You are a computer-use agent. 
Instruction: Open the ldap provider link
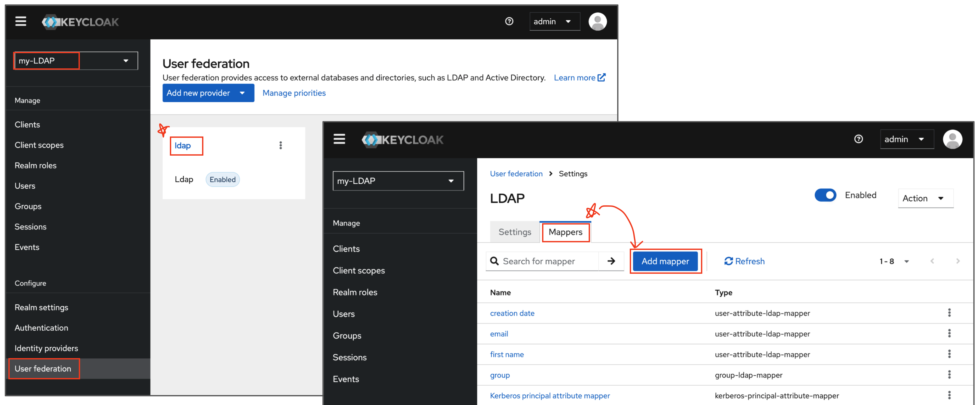click(x=183, y=145)
